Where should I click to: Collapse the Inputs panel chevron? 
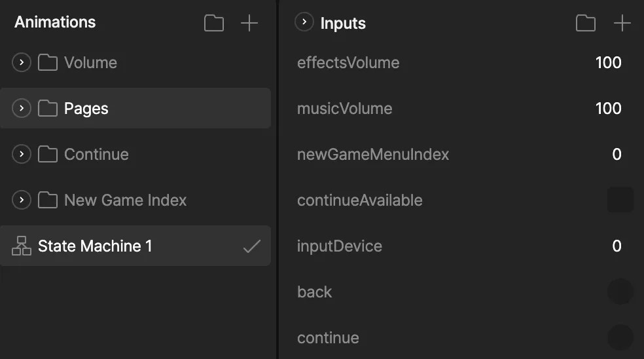pyautogui.click(x=304, y=23)
